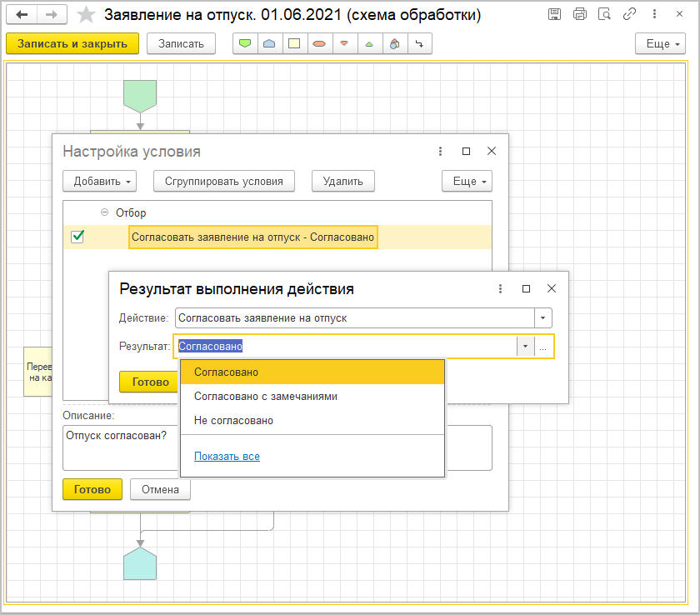
Task: Select the green start point shape tool
Action: 245,44
